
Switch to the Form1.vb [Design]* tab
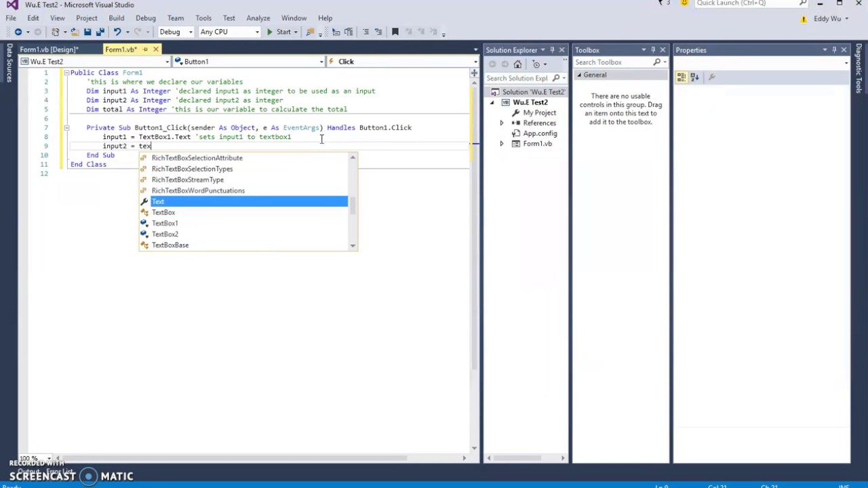pyautogui.click(x=49, y=49)
